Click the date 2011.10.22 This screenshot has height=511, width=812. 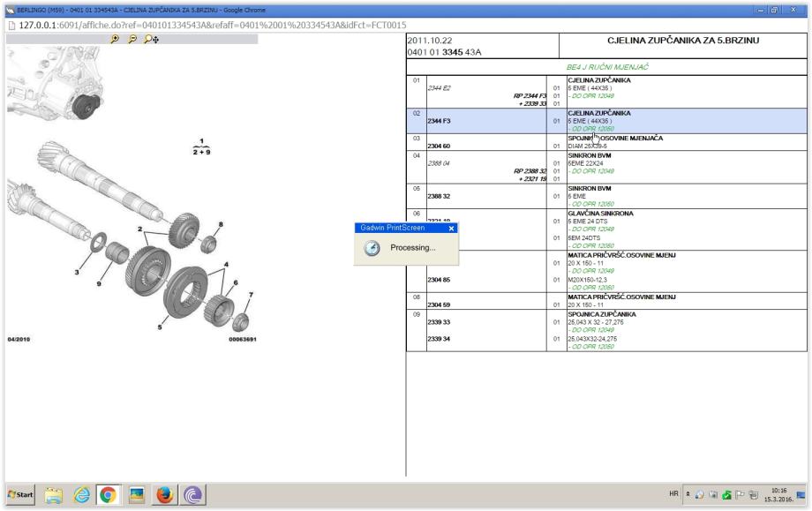pos(429,41)
